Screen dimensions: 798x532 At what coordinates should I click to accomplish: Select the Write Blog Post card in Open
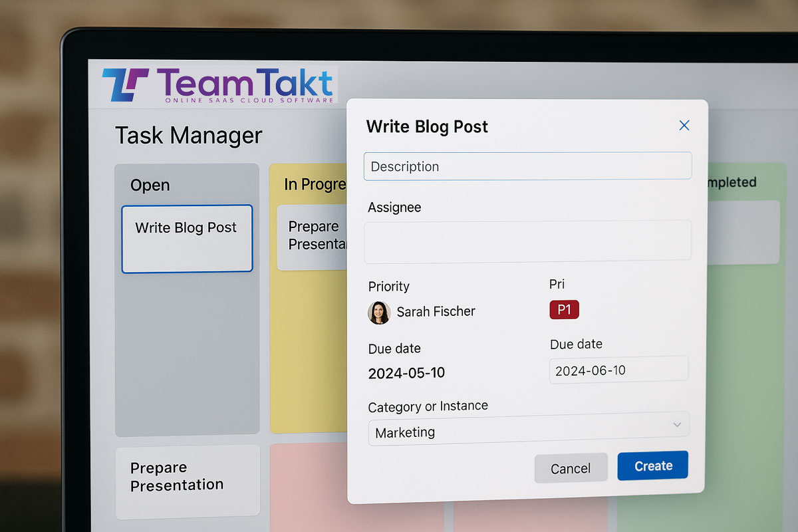coord(187,239)
